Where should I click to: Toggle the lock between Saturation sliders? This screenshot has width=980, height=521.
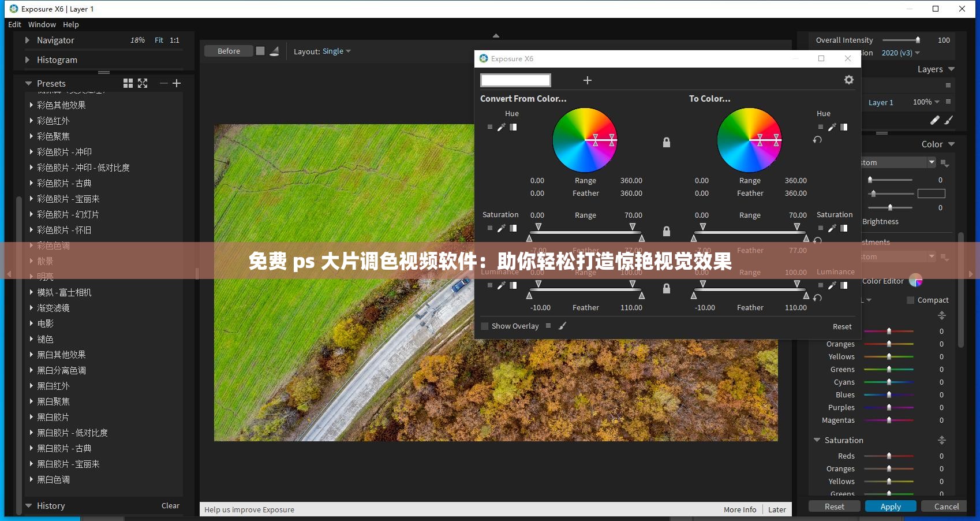[x=666, y=231]
